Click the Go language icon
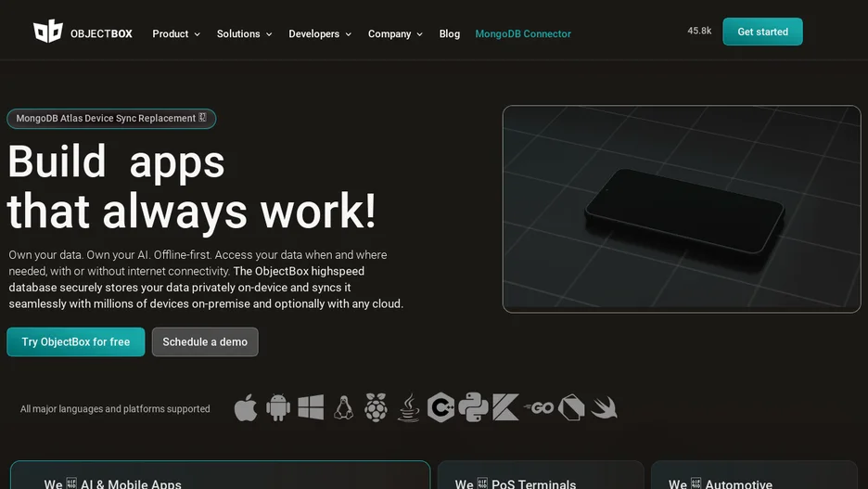The height and width of the screenshot is (489, 868). 539,408
